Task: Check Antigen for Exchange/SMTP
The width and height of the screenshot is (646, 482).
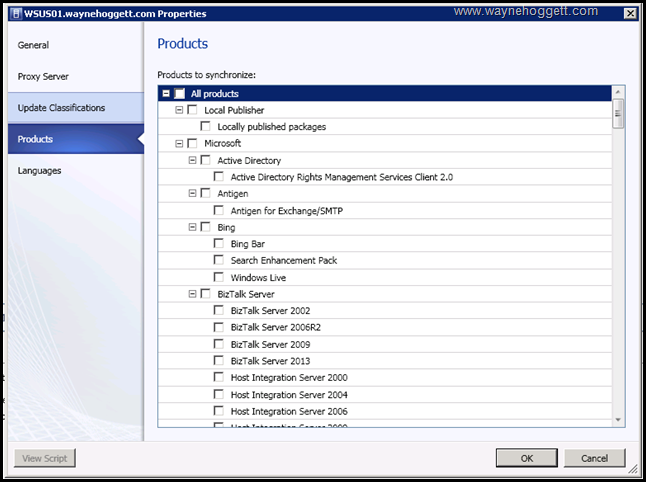Action: [219, 210]
